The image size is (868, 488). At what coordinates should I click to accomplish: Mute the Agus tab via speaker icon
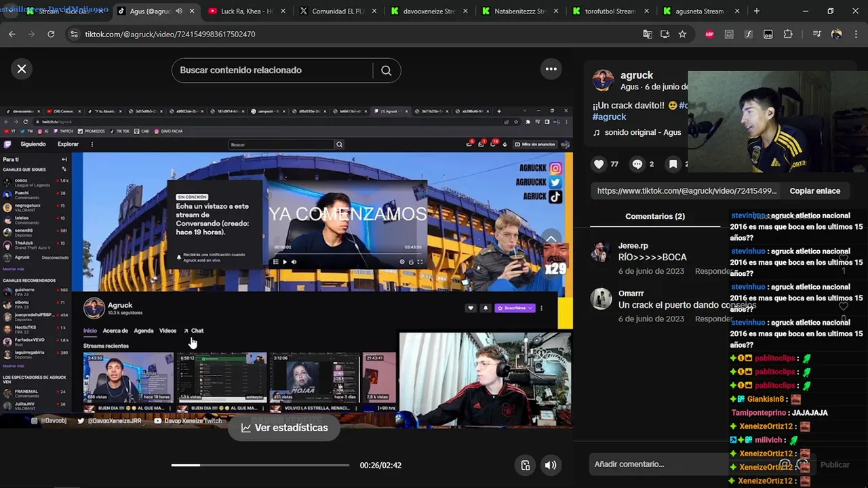(x=179, y=11)
